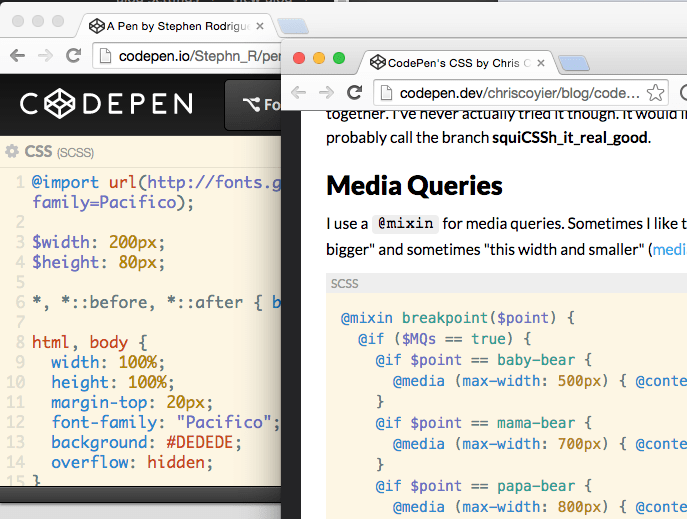Image resolution: width=687 pixels, height=519 pixels.
Task: Click 'overflow: hidden;' code line
Action: (132, 463)
